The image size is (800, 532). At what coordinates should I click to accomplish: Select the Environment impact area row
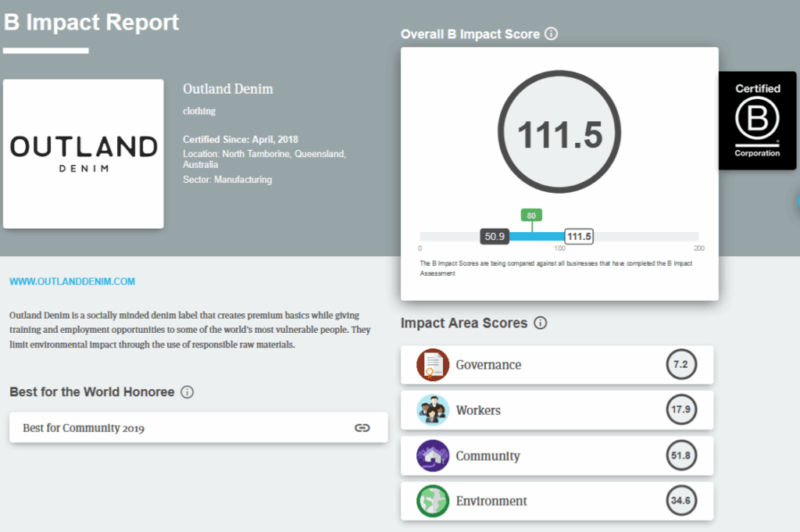[x=557, y=501]
